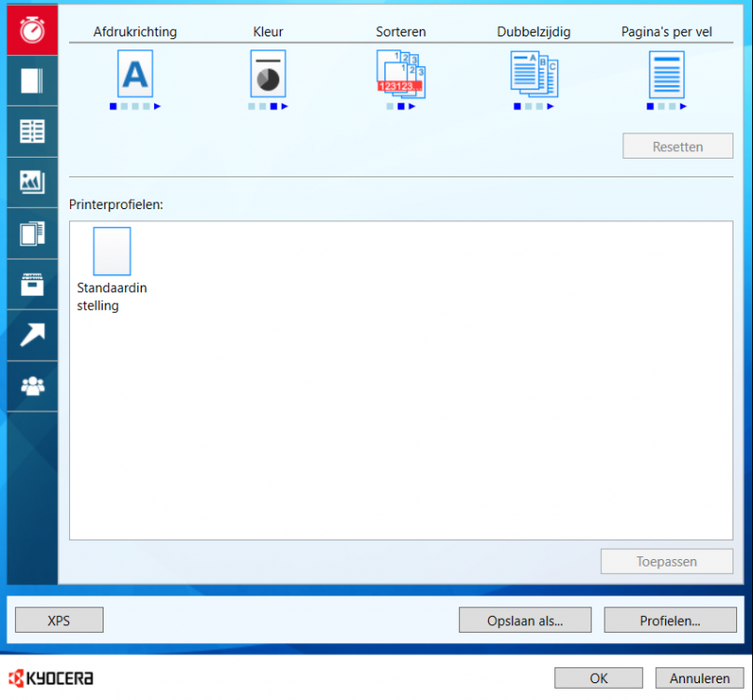The width and height of the screenshot is (753, 700).
Task: Switch to the Basis sidebar tab
Action: 33,80
